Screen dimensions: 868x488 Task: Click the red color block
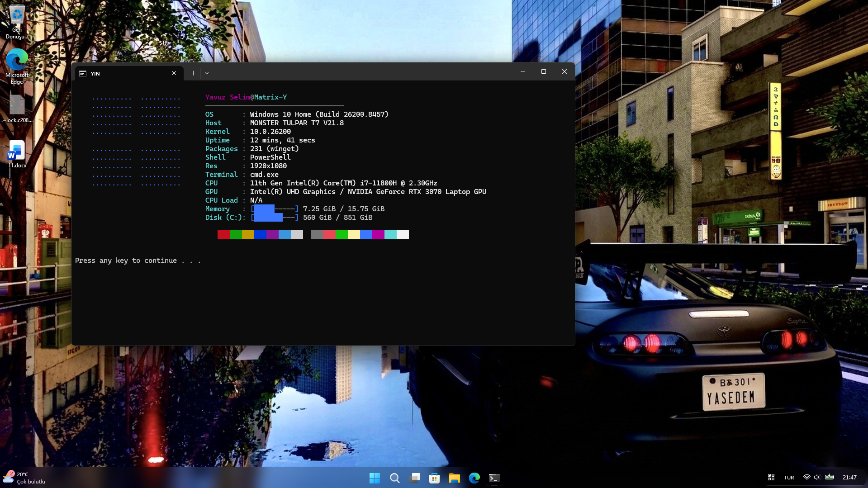tap(223, 234)
